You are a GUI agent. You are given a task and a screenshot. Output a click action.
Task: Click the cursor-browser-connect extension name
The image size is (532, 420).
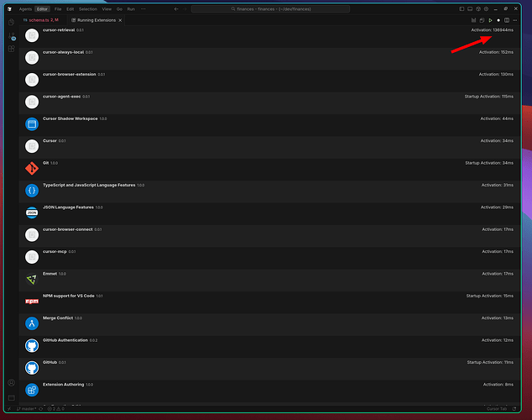click(67, 229)
